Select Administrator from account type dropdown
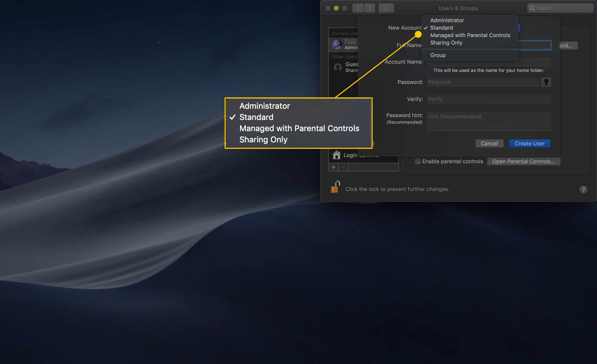Screen dimensions: 597x364 [447, 20]
